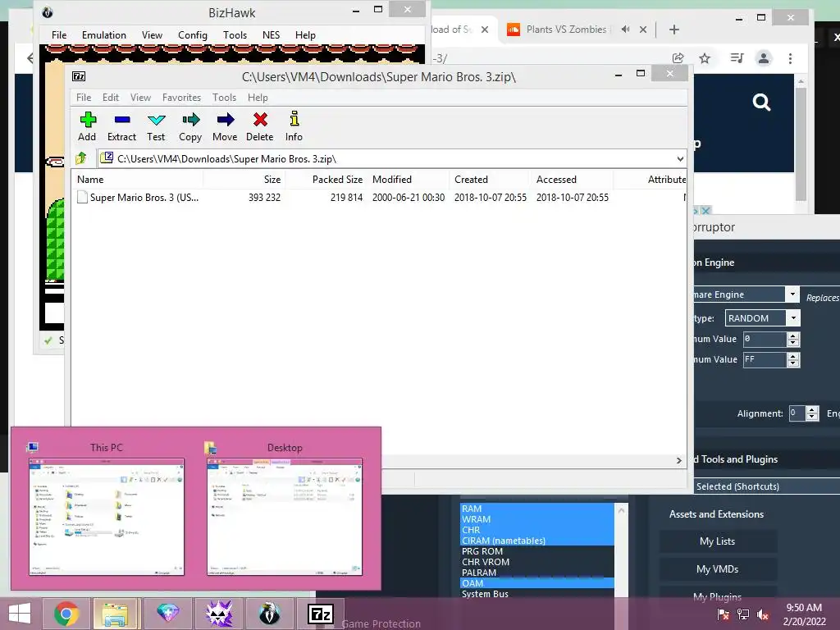Run Test on the archive in 7-Zip

click(156, 127)
